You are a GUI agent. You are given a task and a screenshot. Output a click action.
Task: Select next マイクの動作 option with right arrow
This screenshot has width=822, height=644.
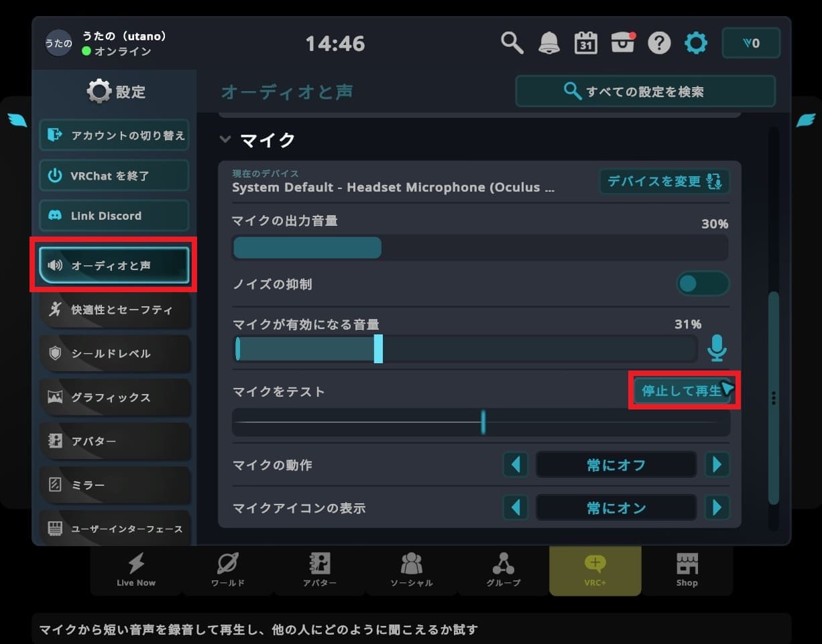click(x=717, y=464)
